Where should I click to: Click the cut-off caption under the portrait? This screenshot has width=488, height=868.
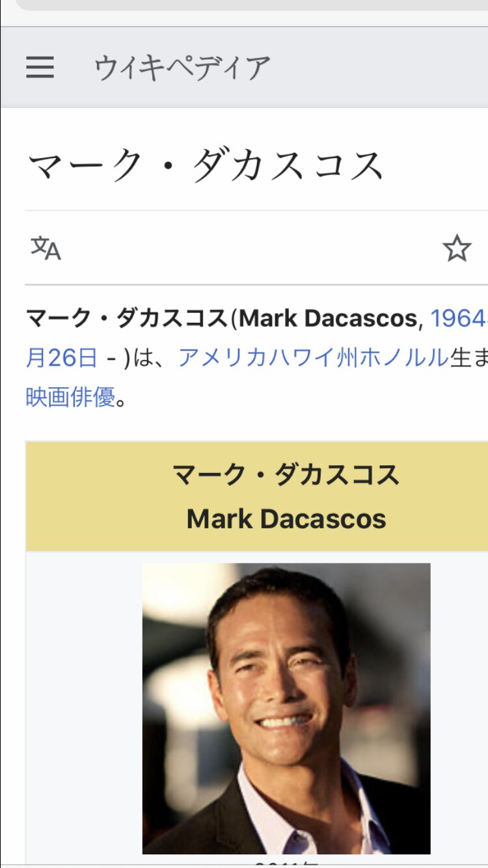286,861
